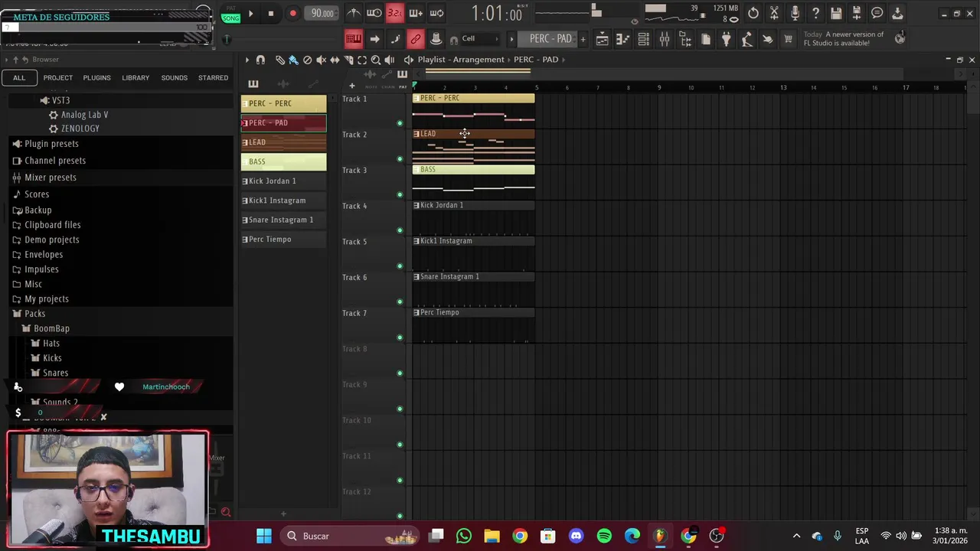
Task: Toggle wait for input to start playing
Action: click(374, 13)
